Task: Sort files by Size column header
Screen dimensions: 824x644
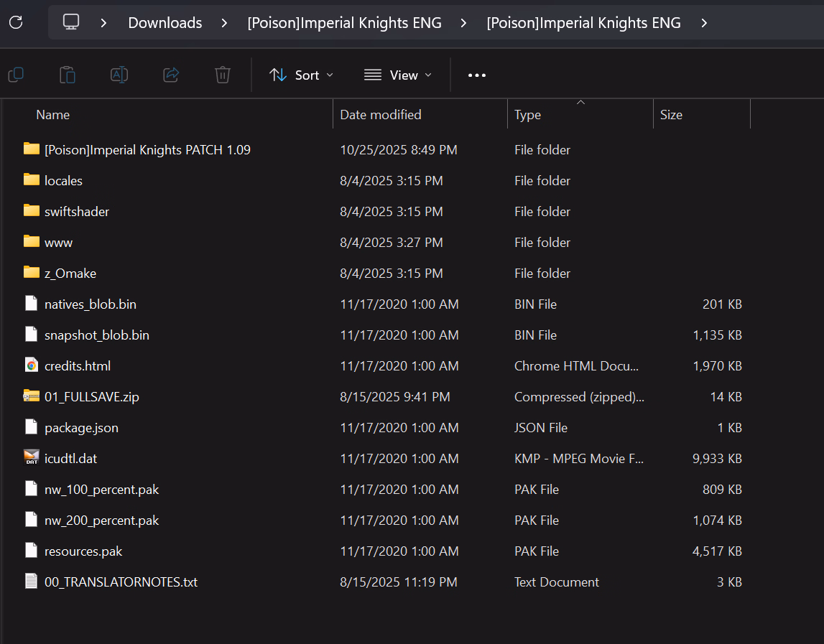Action: coord(671,115)
